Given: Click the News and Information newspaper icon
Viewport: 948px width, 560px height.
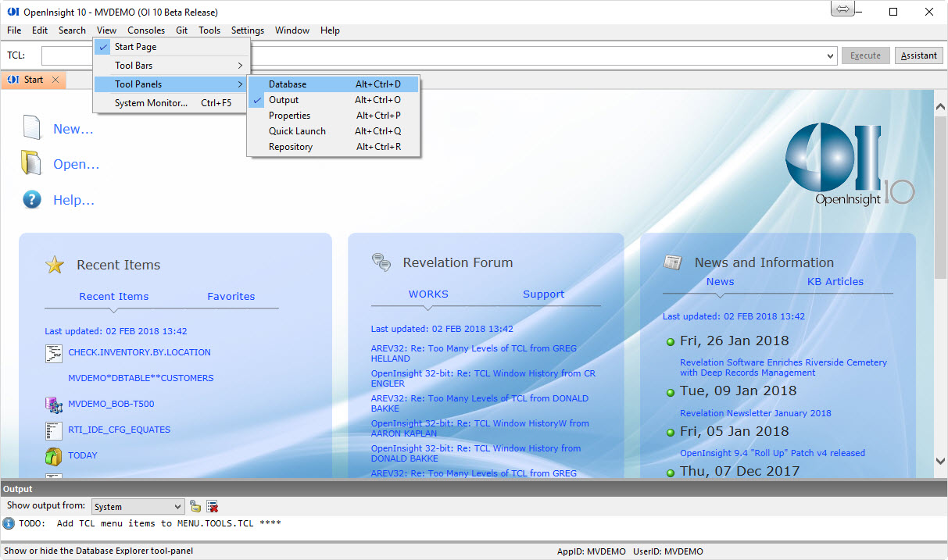Looking at the screenshot, I should pyautogui.click(x=673, y=262).
